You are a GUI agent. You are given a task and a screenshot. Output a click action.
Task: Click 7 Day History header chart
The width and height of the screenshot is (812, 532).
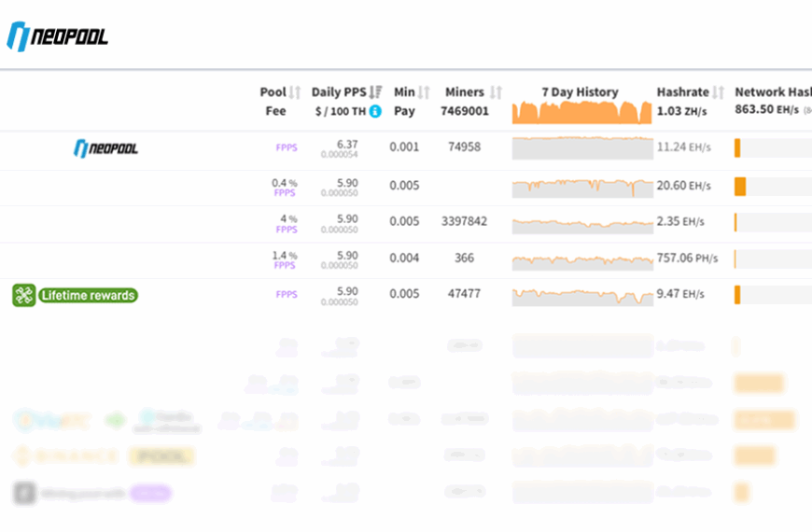582,112
